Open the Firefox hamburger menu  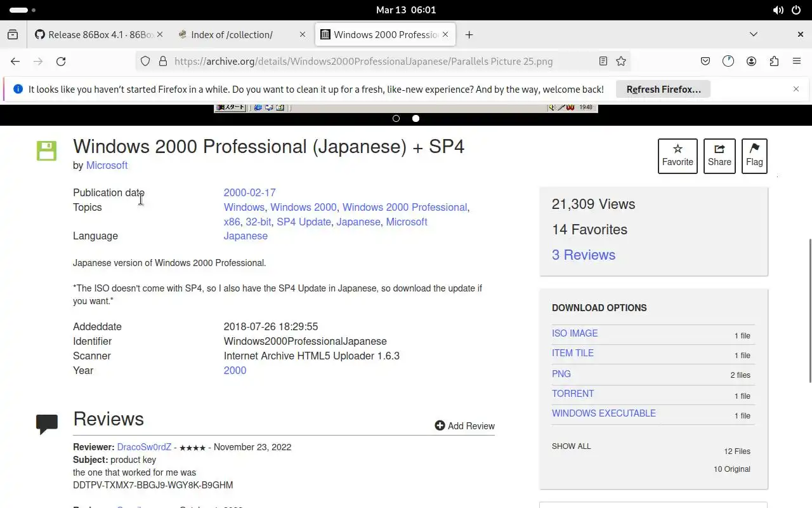tap(797, 61)
